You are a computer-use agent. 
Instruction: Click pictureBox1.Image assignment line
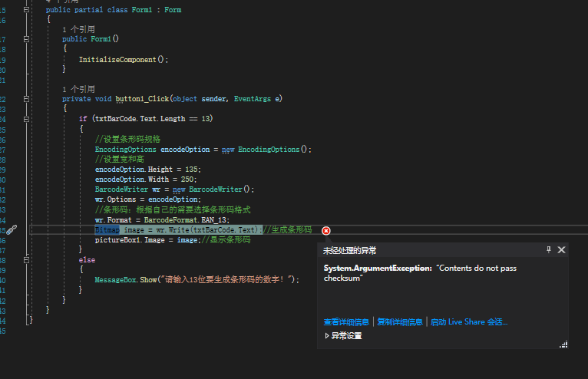click(173, 240)
